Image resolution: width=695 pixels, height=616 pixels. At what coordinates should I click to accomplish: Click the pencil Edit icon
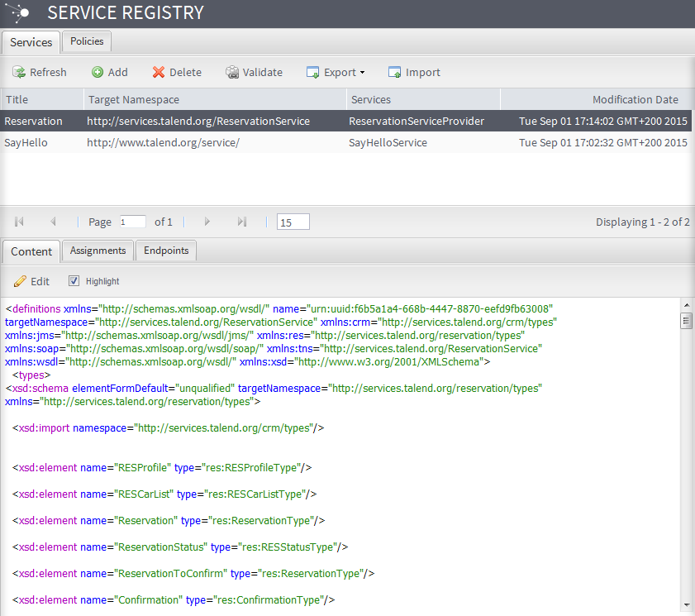pyautogui.click(x=20, y=281)
